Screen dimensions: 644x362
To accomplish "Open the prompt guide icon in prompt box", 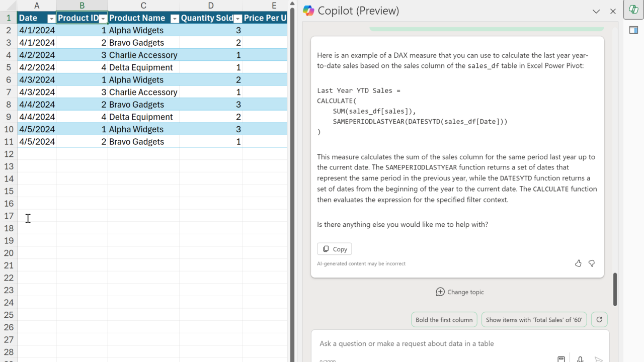I will pyautogui.click(x=561, y=359).
